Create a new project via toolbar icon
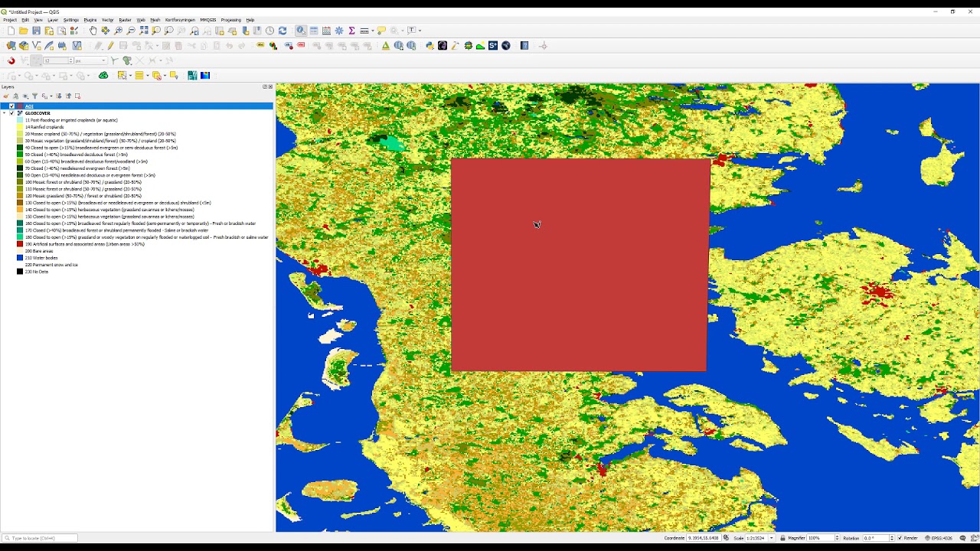The height and width of the screenshot is (551, 980). 11,31
